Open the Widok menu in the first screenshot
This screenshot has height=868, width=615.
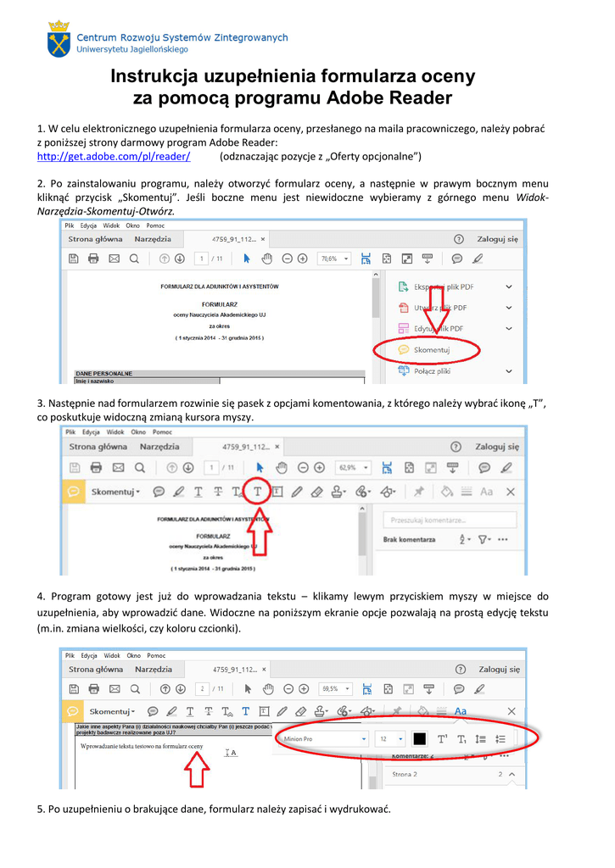pyautogui.click(x=111, y=225)
